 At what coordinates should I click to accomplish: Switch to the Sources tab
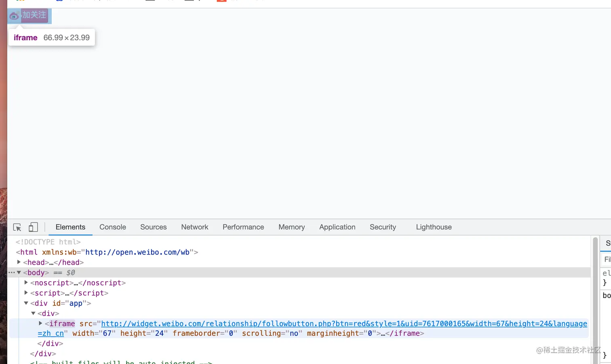click(153, 227)
